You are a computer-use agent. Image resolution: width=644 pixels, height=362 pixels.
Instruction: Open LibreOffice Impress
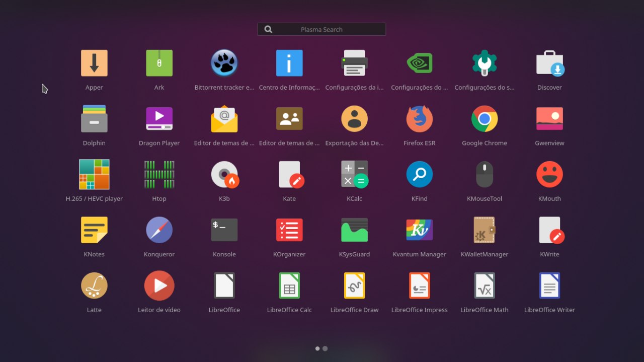click(419, 285)
